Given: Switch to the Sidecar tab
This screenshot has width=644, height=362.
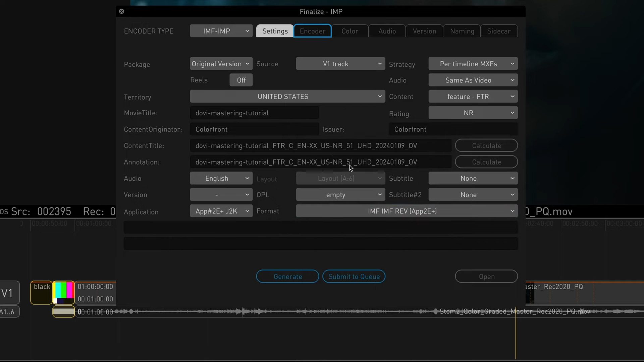Looking at the screenshot, I should pos(499,31).
